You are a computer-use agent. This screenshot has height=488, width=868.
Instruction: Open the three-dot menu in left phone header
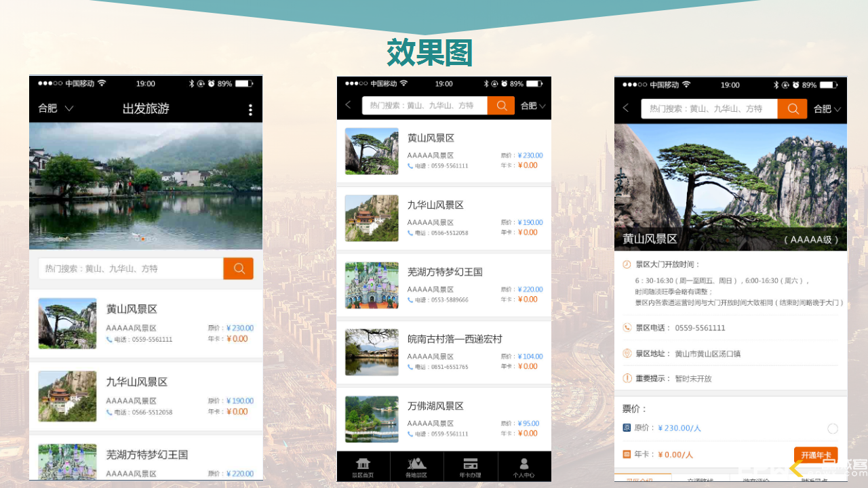(x=250, y=110)
